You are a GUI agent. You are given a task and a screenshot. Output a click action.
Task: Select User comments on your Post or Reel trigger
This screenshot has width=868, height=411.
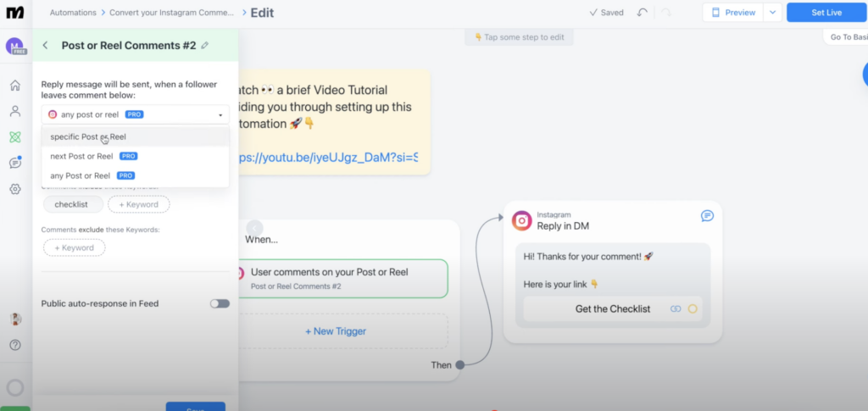[x=342, y=278]
